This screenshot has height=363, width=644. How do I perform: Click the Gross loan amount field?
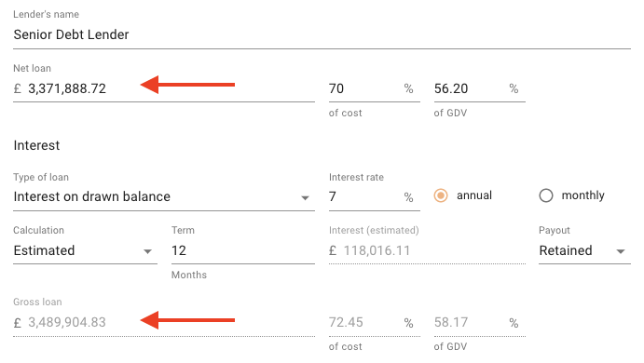click(164, 322)
